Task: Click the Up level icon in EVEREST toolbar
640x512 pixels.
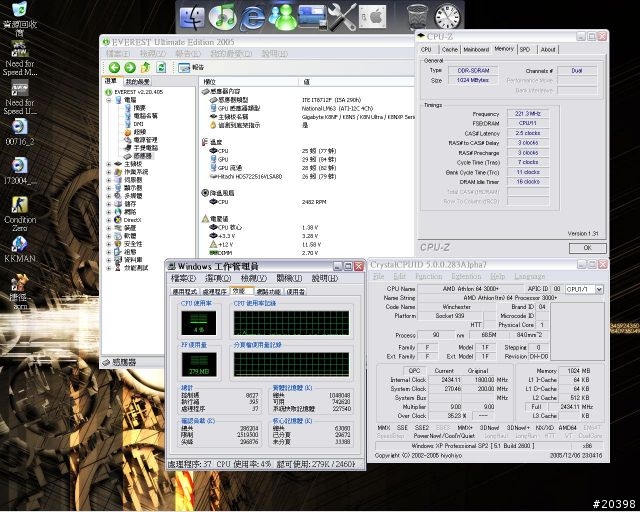Action: tap(145, 67)
